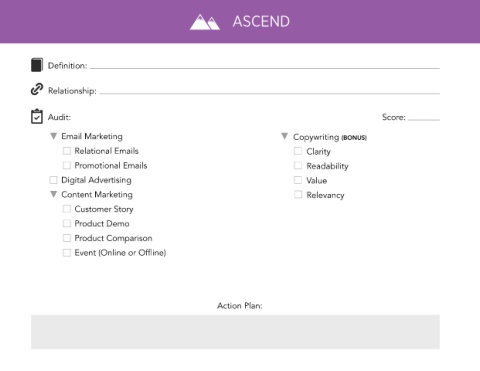480x371 pixels.
Task: Enable the Digital Advertising checkbox
Action: 53,180
